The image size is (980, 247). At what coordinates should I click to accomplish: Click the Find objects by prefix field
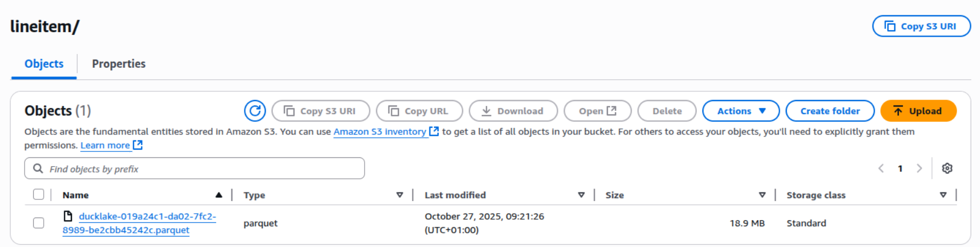202,169
